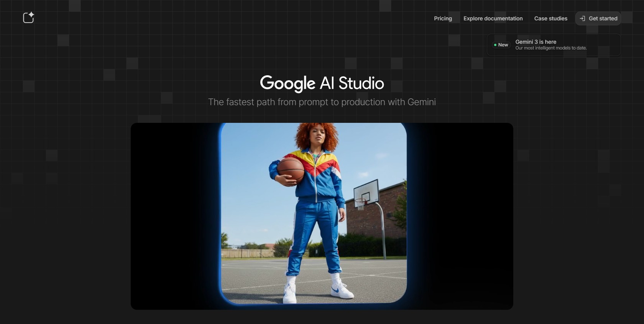
Task: Open the Pricing page
Action: click(x=443, y=18)
